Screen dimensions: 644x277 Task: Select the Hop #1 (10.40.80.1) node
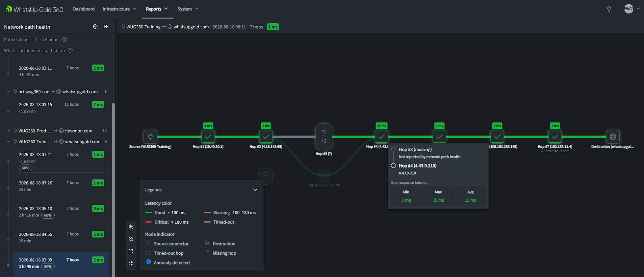coord(208,137)
